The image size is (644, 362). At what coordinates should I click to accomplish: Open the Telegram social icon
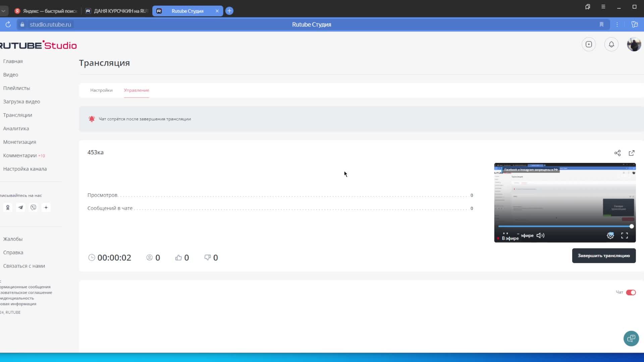(20, 207)
